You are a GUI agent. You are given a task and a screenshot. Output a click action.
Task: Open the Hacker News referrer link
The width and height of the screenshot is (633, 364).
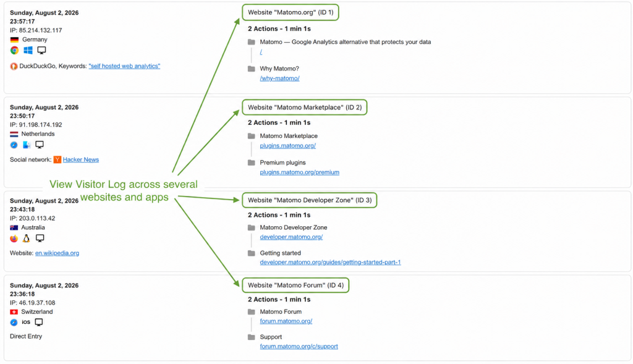(81, 160)
